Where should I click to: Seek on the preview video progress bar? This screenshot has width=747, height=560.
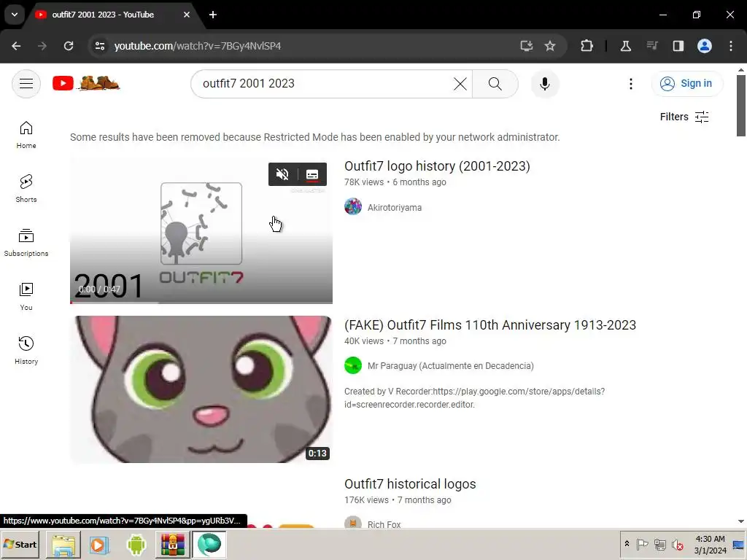(201, 302)
